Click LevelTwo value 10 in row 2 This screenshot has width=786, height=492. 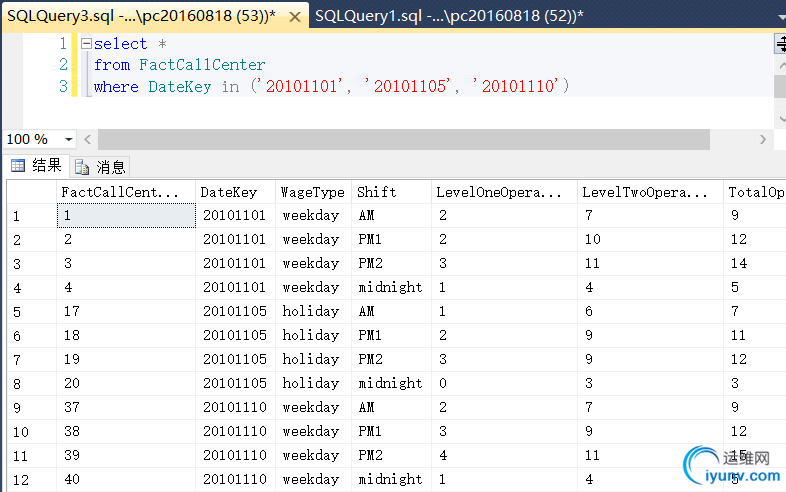coord(650,239)
